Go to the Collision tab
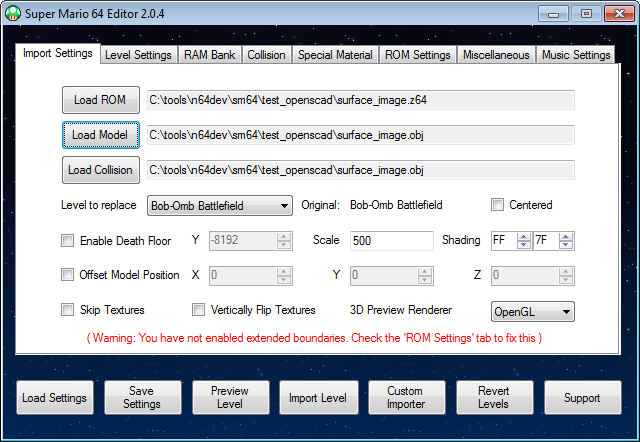The height and width of the screenshot is (442, 640). point(268,55)
